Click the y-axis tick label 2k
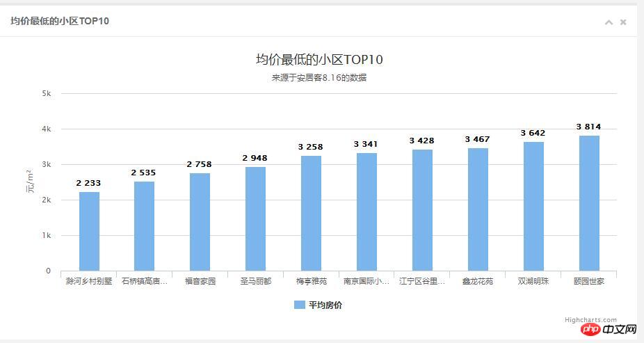 pyautogui.click(x=47, y=200)
